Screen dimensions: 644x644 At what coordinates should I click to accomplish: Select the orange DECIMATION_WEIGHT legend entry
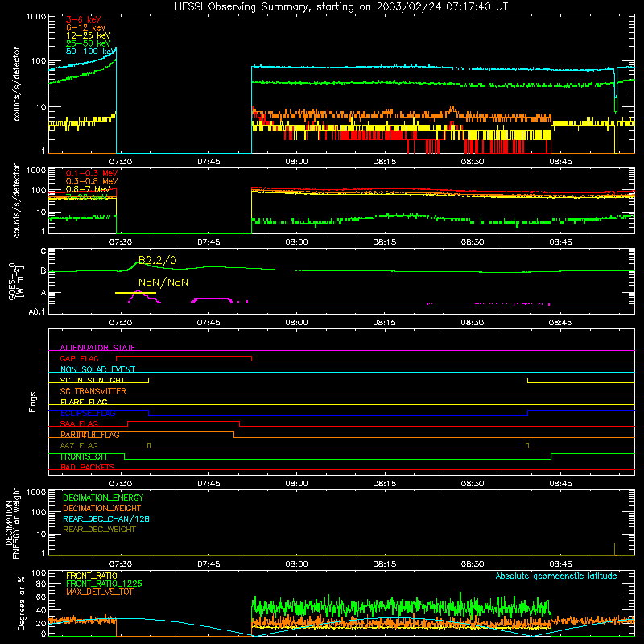pos(102,508)
